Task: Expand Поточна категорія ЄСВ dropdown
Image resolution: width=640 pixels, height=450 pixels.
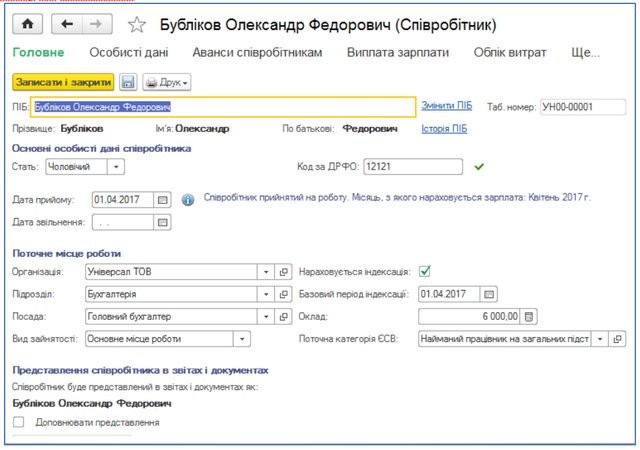Action: pos(599,340)
